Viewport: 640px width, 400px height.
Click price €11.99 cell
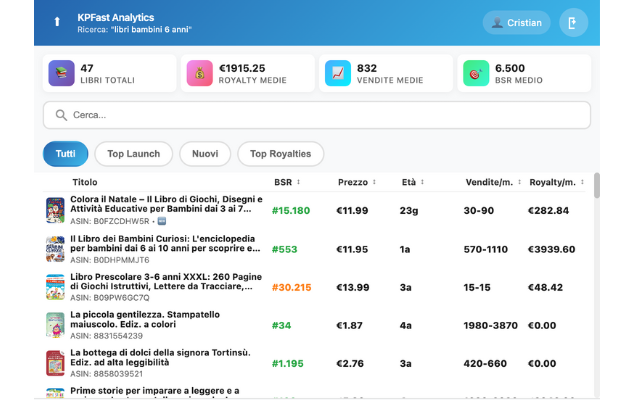tap(352, 211)
